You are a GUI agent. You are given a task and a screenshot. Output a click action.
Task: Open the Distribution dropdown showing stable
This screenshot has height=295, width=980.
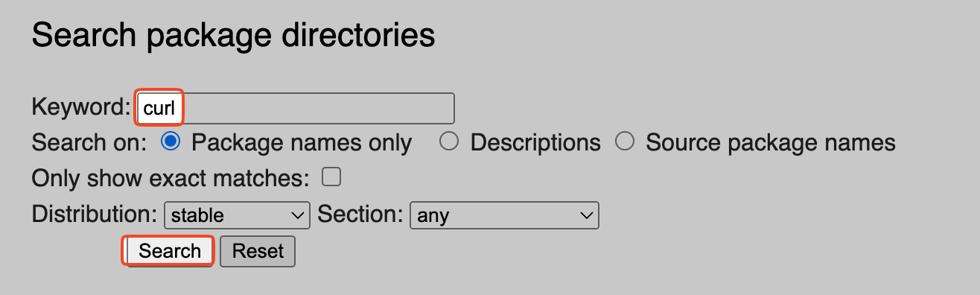(x=237, y=215)
